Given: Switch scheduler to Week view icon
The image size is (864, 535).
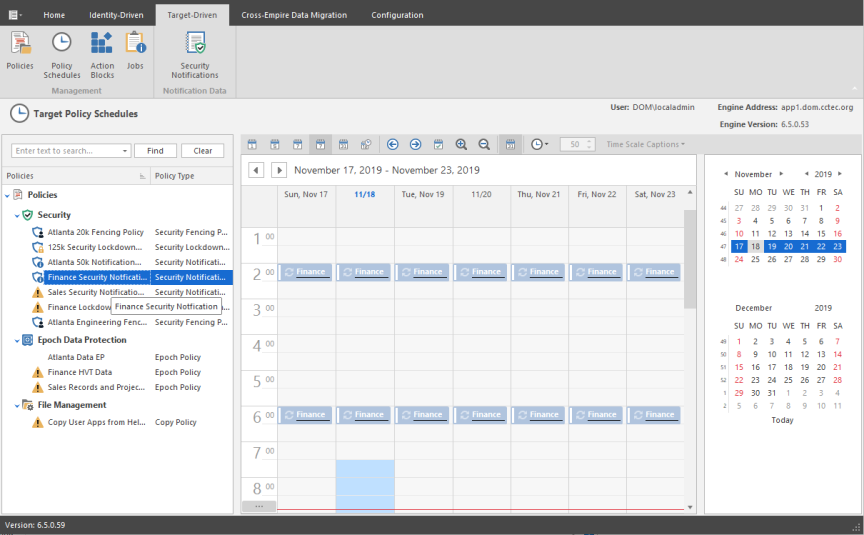Looking at the screenshot, I should tap(298, 144).
